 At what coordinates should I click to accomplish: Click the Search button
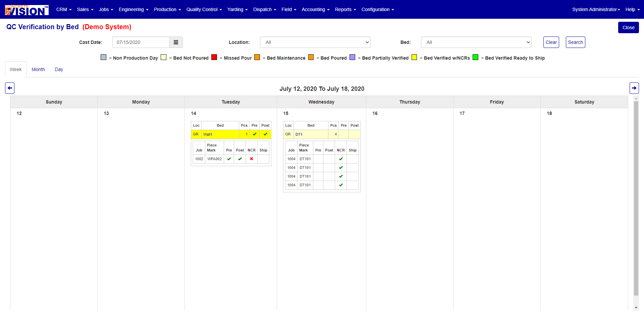pyautogui.click(x=575, y=42)
